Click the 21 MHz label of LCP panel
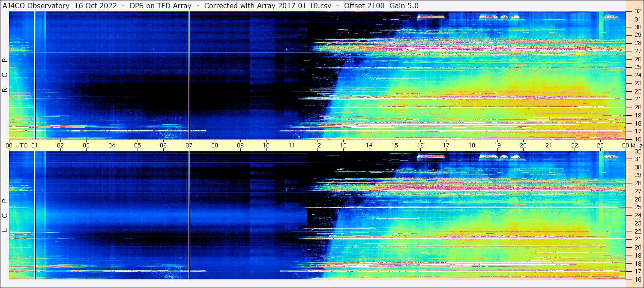 tap(637, 239)
